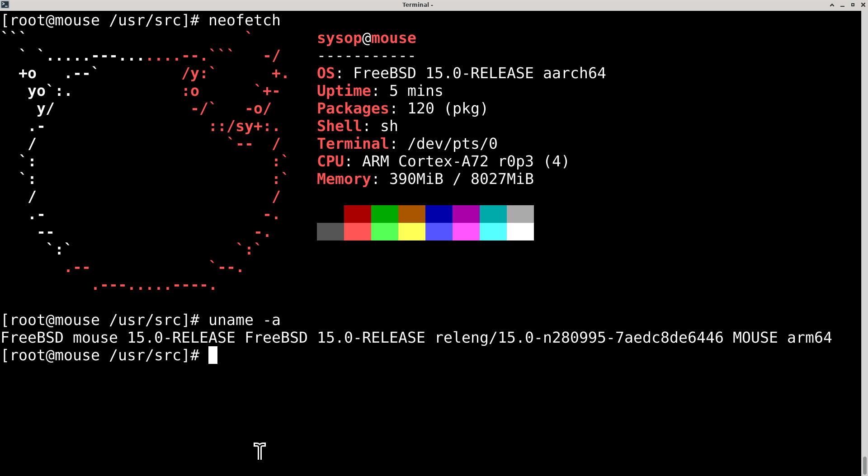Click the typed 'uname -a' command text
868x476 pixels.
pos(244,320)
